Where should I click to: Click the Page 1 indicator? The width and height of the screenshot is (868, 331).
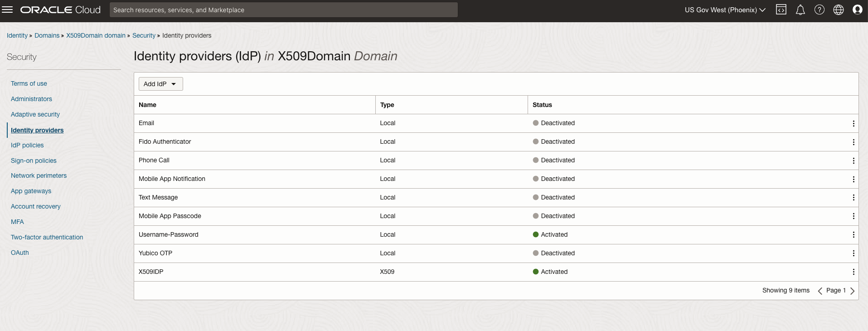coord(836,290)
